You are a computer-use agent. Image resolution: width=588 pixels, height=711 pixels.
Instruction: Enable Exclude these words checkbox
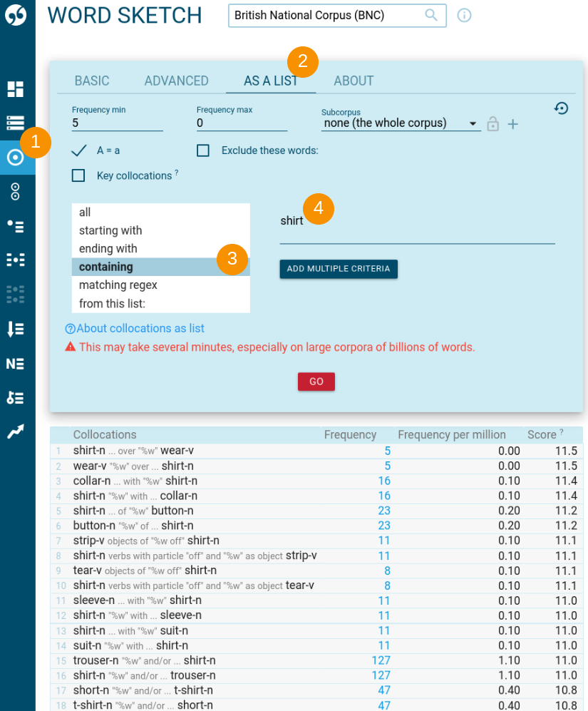[203, 150]
